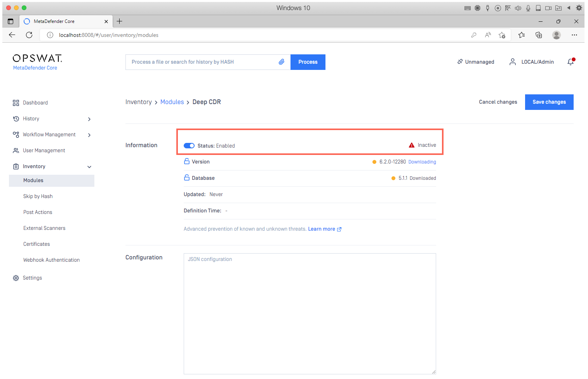Collapse the Inventory section chevron
This screenshot has height=379, width=588.
[89, 167]
